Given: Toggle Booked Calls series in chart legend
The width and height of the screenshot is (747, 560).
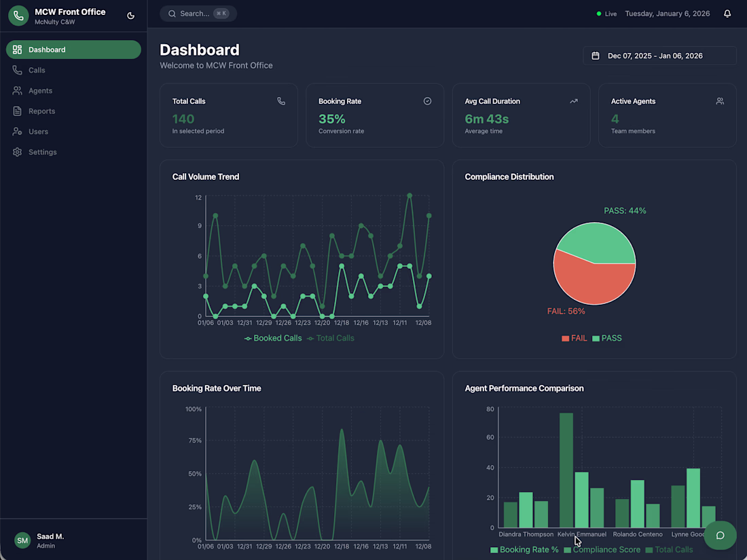Looking at the screenshot, I should coord(273,338).
